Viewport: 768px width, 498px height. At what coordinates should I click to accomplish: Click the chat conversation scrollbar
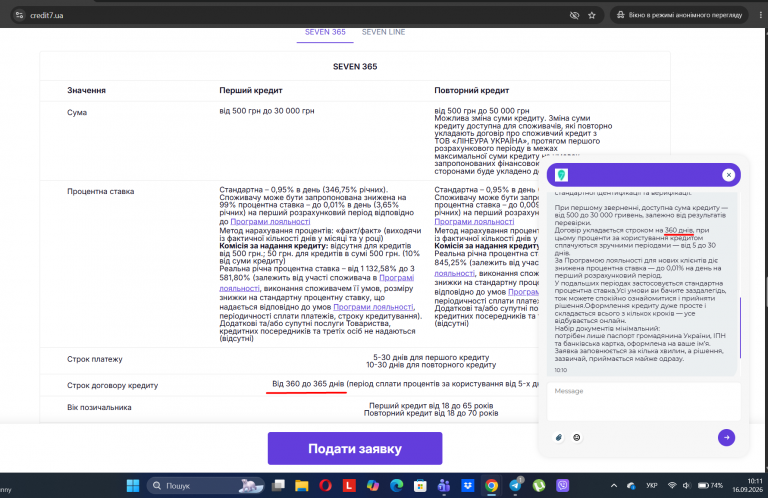pos(740,328)
